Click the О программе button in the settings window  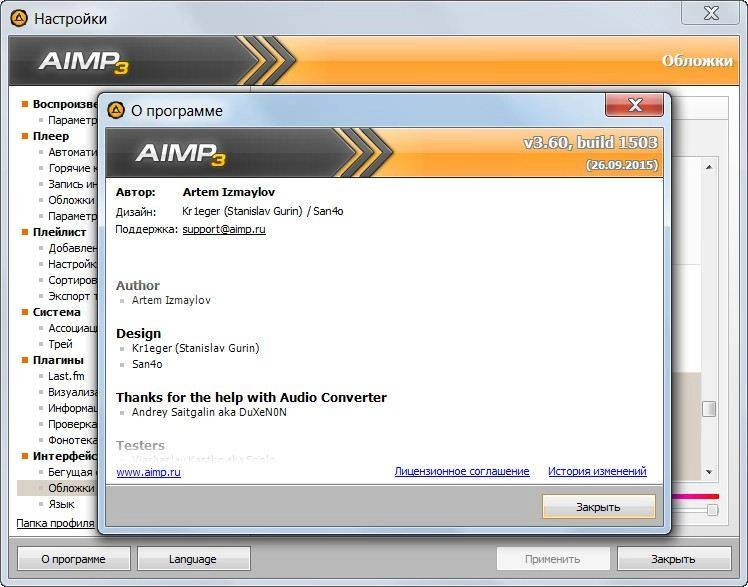coord(73,559)
